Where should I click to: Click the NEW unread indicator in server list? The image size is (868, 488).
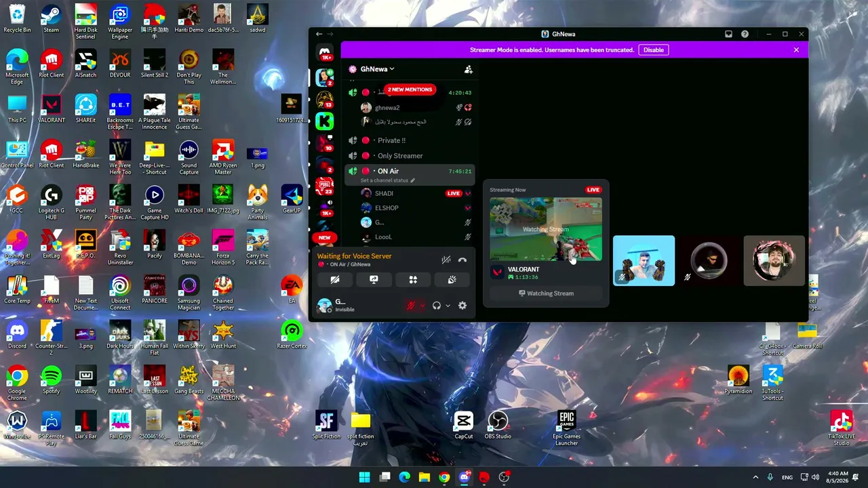click(x=325, y=238)
